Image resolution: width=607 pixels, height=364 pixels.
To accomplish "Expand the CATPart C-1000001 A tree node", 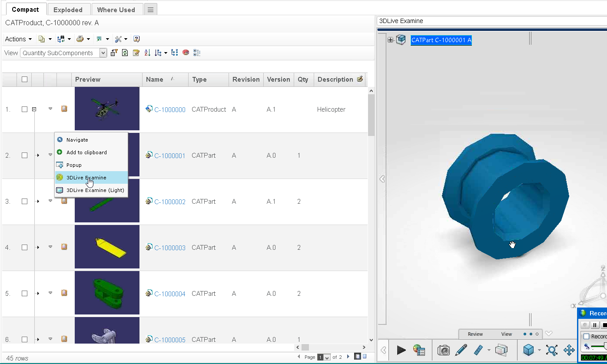I will click(x=390, y=40).
